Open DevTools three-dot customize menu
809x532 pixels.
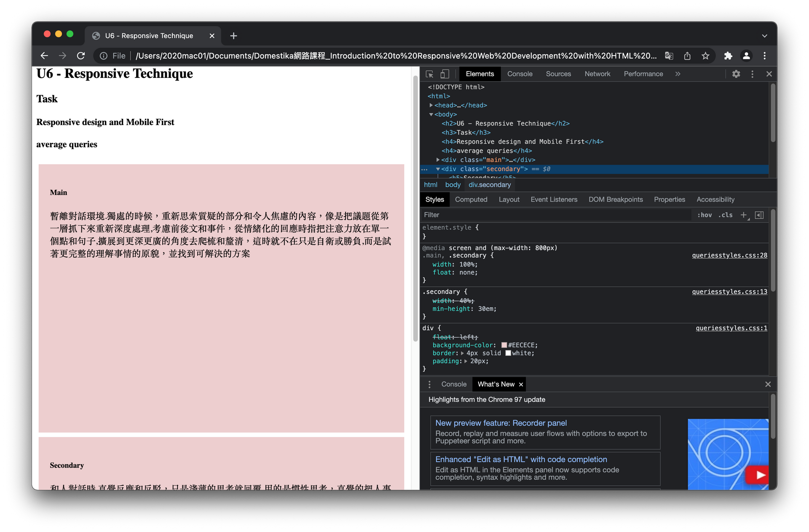752,74
